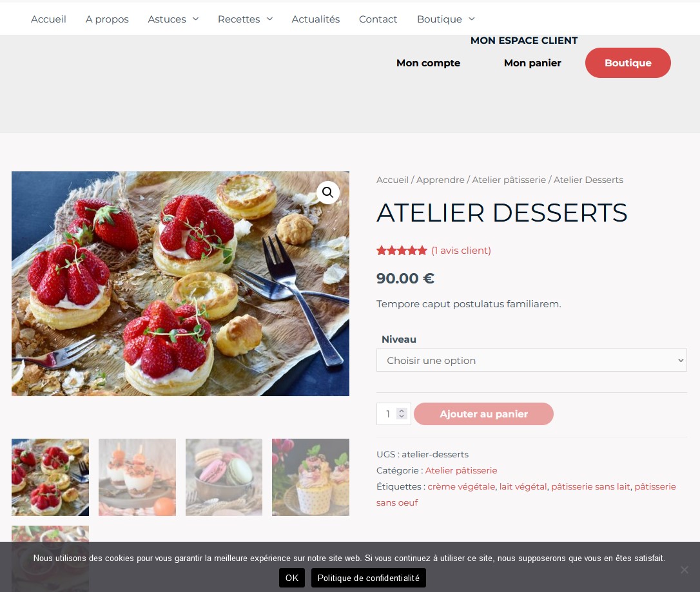Open Mon panier link
700x592 pixels.
(532, 63)
